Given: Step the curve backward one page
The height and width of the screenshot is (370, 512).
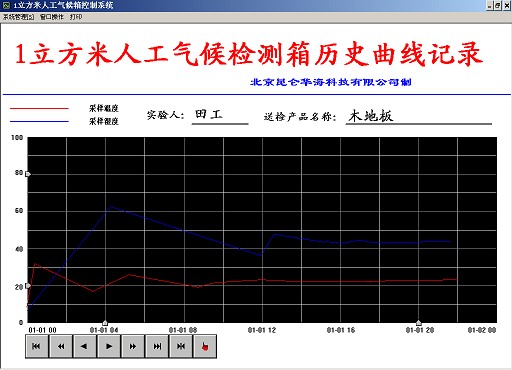Looking at the screenshot, I should pos(85,346).
